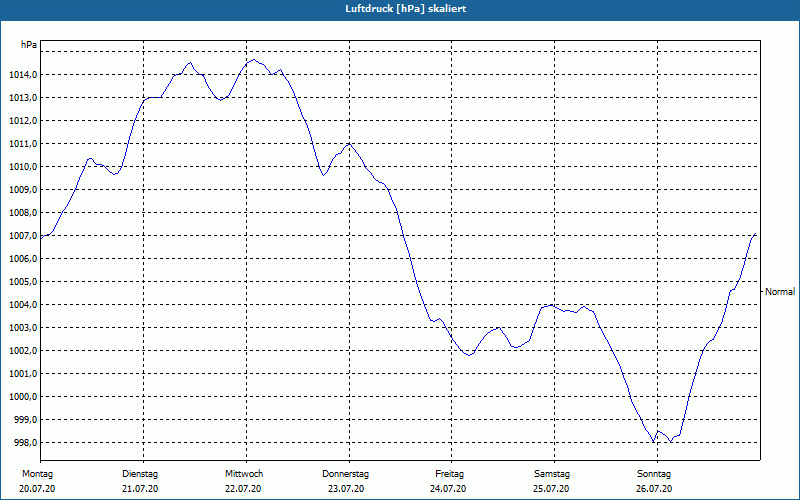This screenshot has height=500, width=800.
Task: Click the Samstag day label
Action: coord(552,474)
